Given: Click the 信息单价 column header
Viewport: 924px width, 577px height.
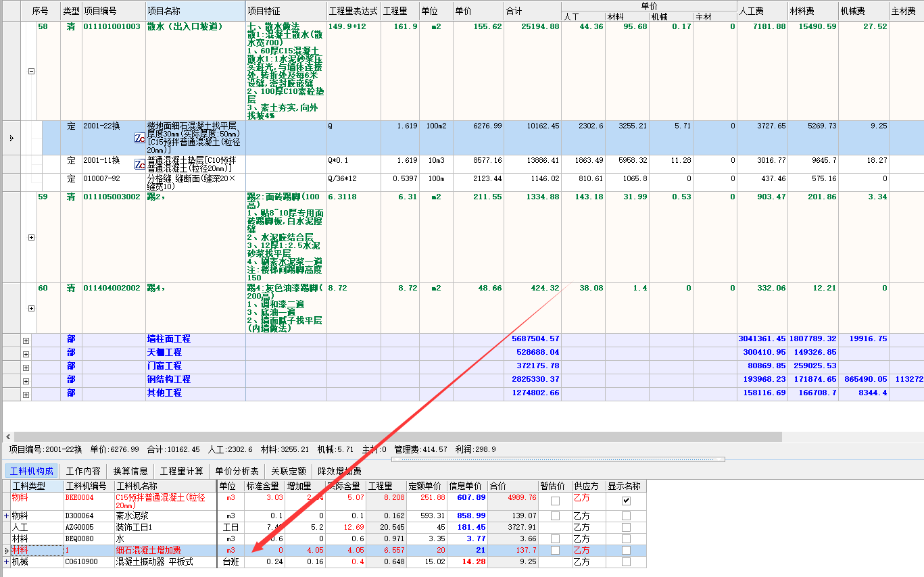Looking at the screenshot, I should (467, 486).
